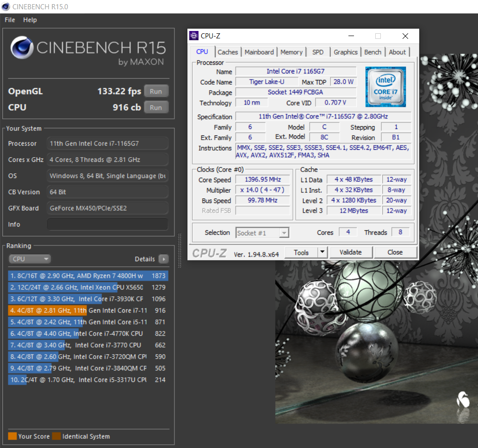478x448 pixels.
Task: Click the Identical System legend swatch
Action: point(56,436)
